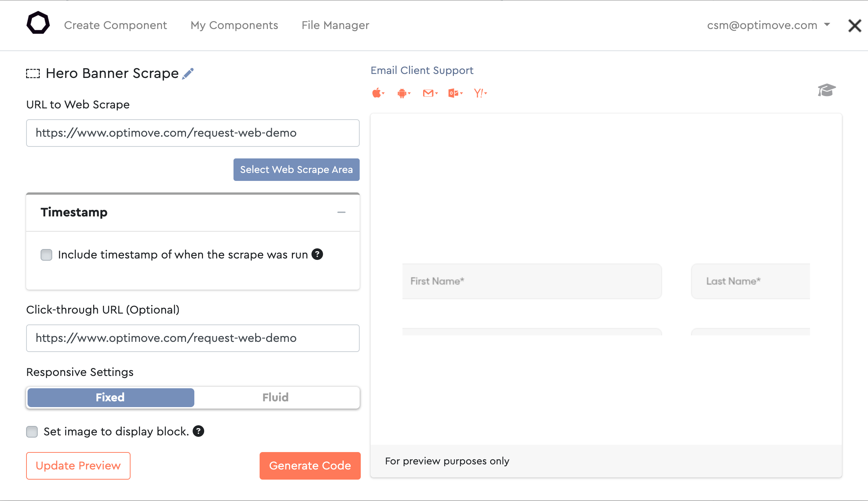
Task: Switch responsive setting to Fluid
Action: pyautogui.click(x=276, y=397)
